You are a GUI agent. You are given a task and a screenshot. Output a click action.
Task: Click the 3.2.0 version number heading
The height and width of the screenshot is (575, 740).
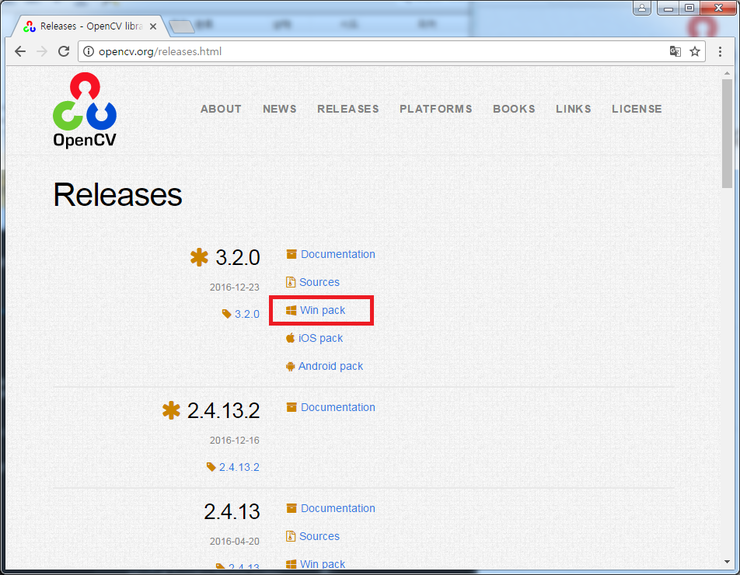(x=238, y=258)
